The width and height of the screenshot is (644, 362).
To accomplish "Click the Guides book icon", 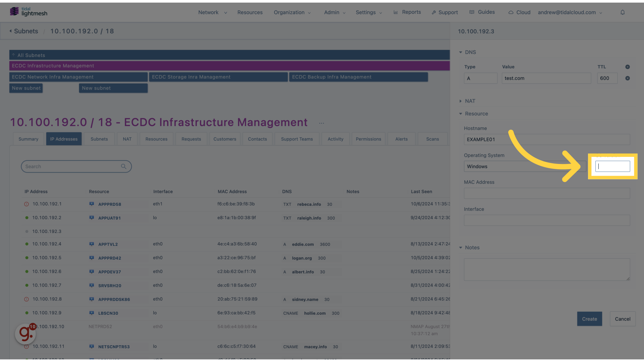I will (x=472, y=12).
